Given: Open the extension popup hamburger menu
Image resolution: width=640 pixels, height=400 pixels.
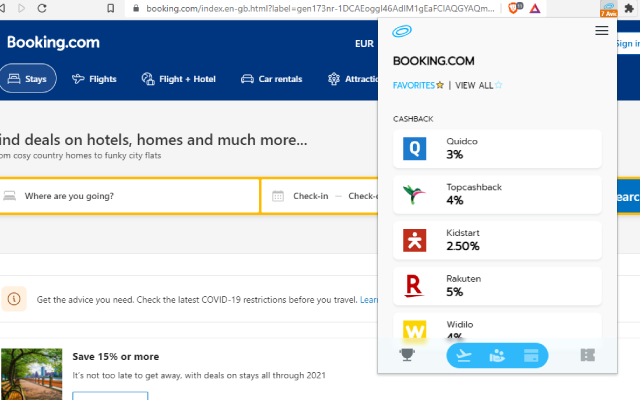Looking at the screenshot, I should pos(601,31).
